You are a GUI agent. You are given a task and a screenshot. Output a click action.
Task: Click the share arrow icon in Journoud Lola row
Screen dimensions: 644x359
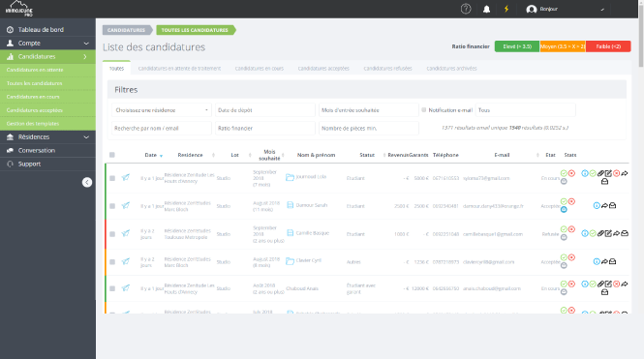(x=625, y=173)
